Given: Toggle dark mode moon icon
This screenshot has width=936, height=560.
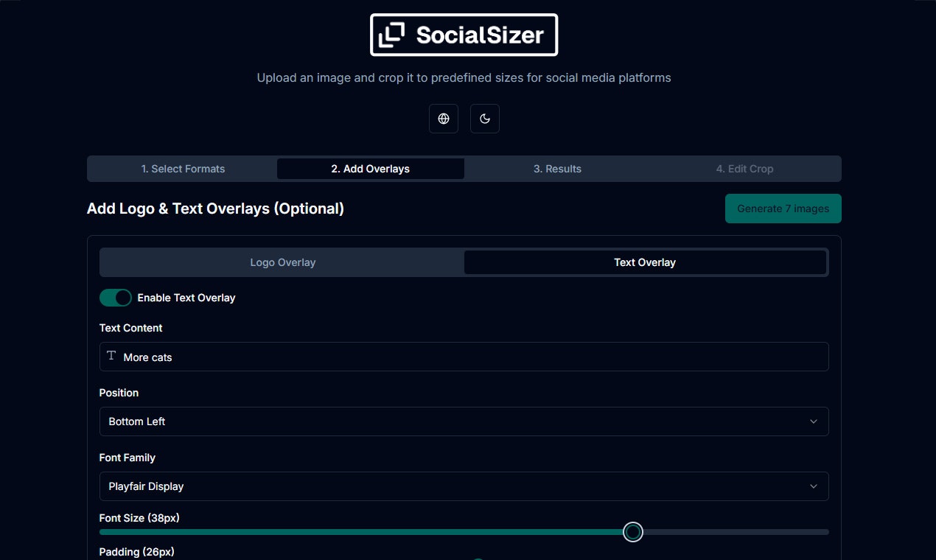Looking at the screenshot, I should pos(485,119).
